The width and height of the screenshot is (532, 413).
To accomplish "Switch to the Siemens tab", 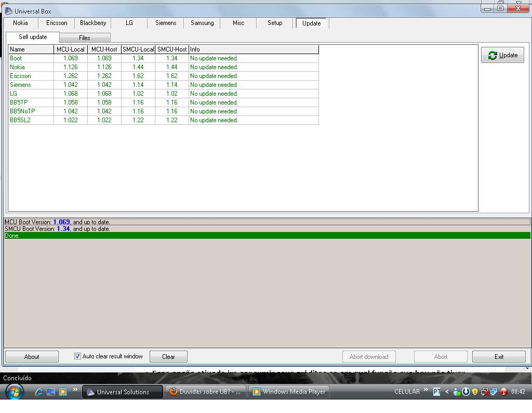I will click(166, 23).
